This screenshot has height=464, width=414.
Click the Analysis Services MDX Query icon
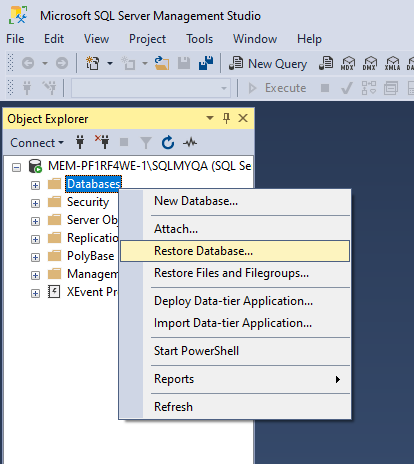[348, 63]
